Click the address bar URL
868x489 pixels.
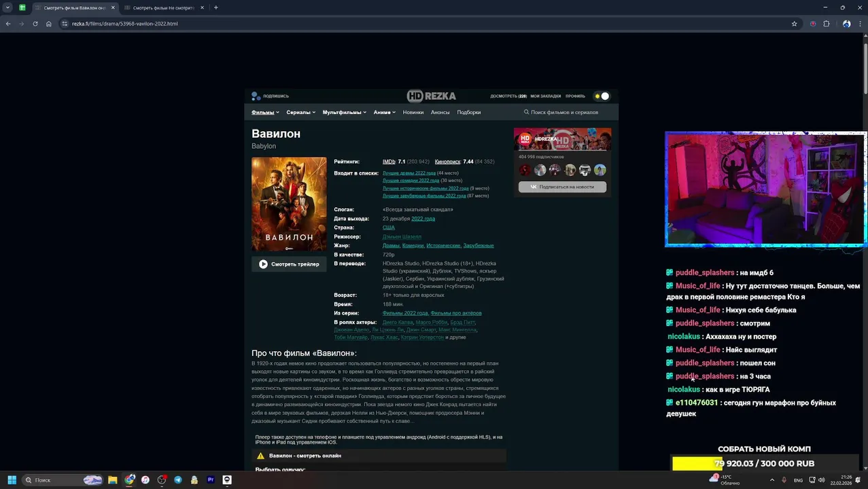coord(125,24)
